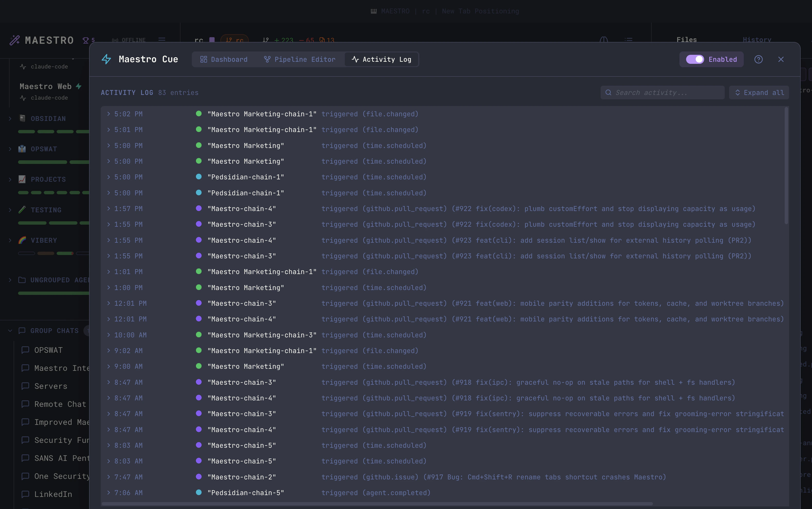Open the Remote Chat group chat
Image resolution: width=812 pixels, height=509 pixels.
[x=60, y=404]
